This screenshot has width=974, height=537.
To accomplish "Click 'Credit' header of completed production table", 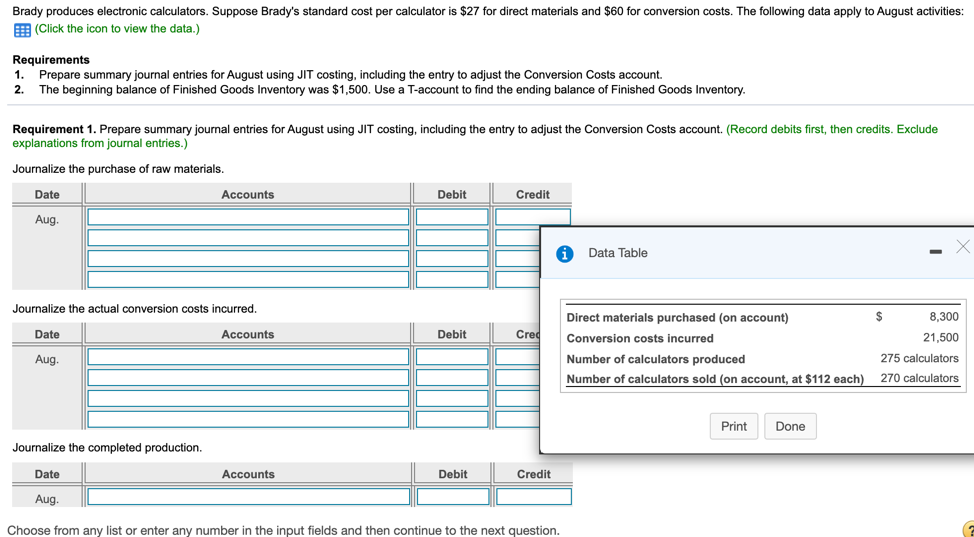I will pos(534,474).
